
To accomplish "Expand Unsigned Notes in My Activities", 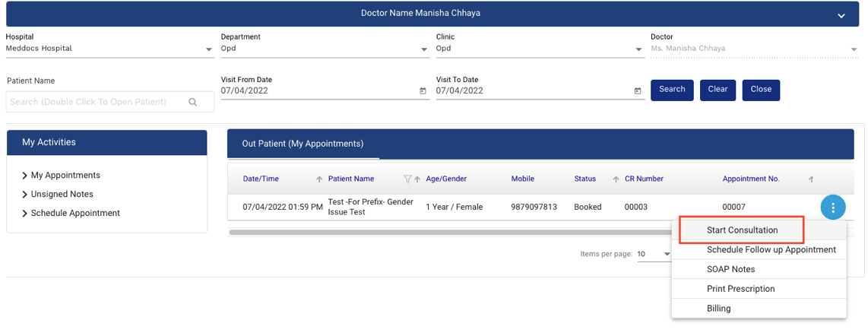I will coord(25,195).
